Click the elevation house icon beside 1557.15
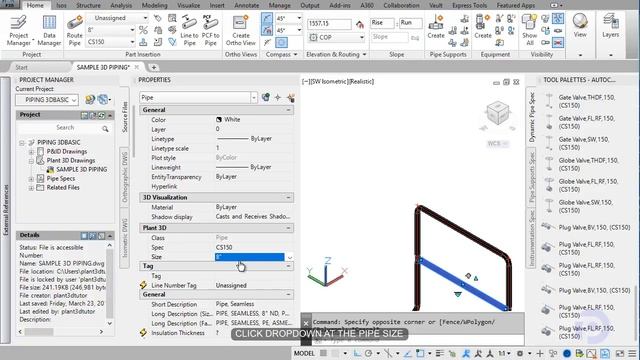Image resolution: width=640 pixels, height=360 pixels. click(x=360, y=24)
